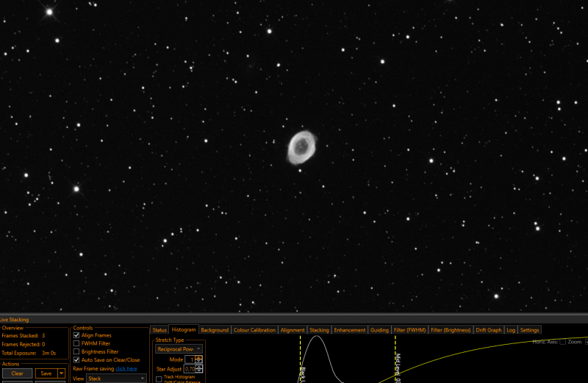Click the 'Frames Rejected: 0' text
Screen dimensions: 588x383
[24, 344]
